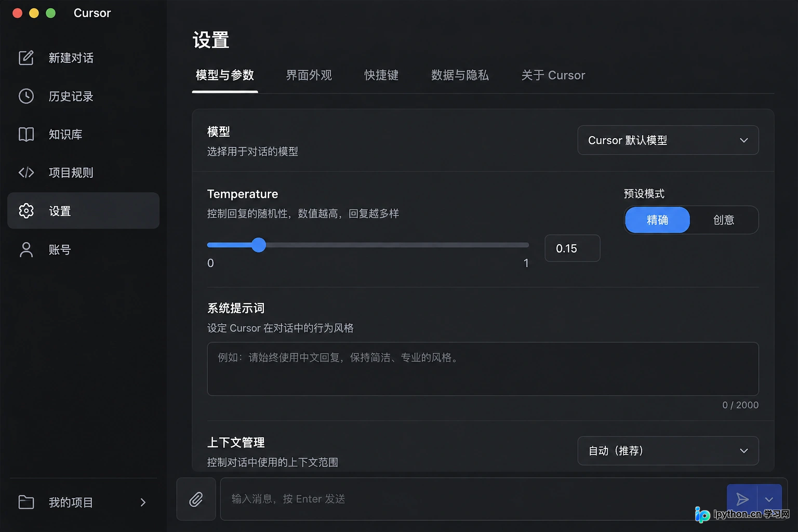Select 设置 in the sidebar
Image resolution: width=798 pixels, height=532 pixels.
tap(83, 211)
